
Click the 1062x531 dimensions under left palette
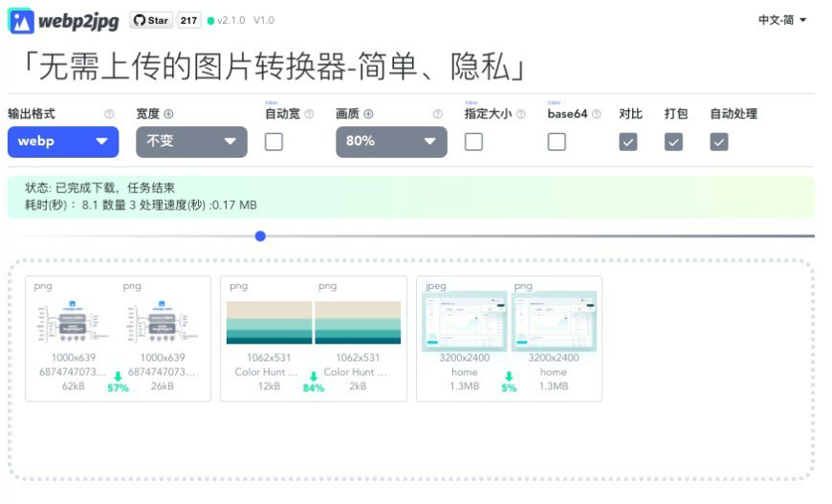pos(269,358)
